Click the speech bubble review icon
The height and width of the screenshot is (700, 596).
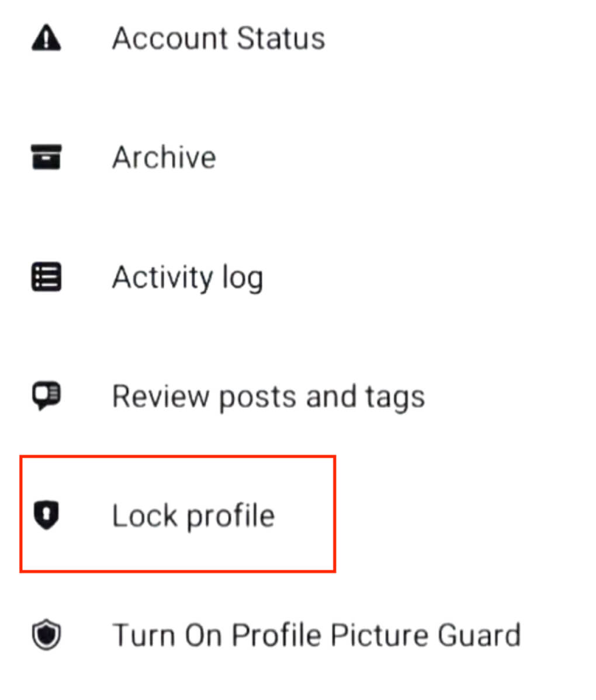[x=46, y=396]
